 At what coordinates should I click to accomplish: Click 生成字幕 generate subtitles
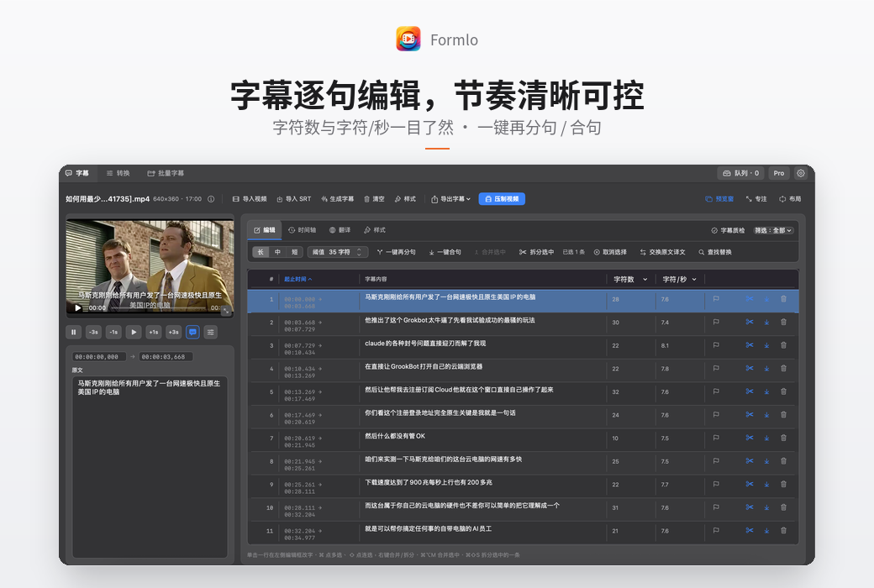point(337,199)
